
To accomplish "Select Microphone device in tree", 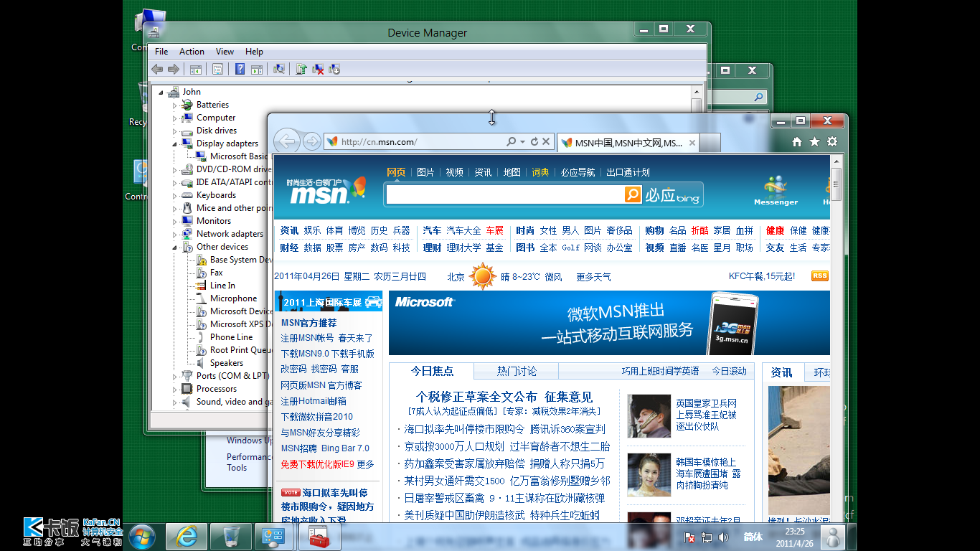I will coord(233,298).
